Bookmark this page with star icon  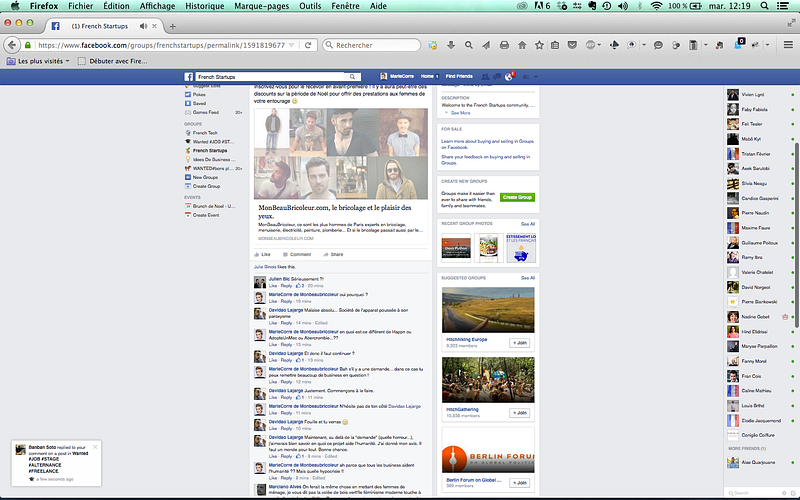point(539,45)
